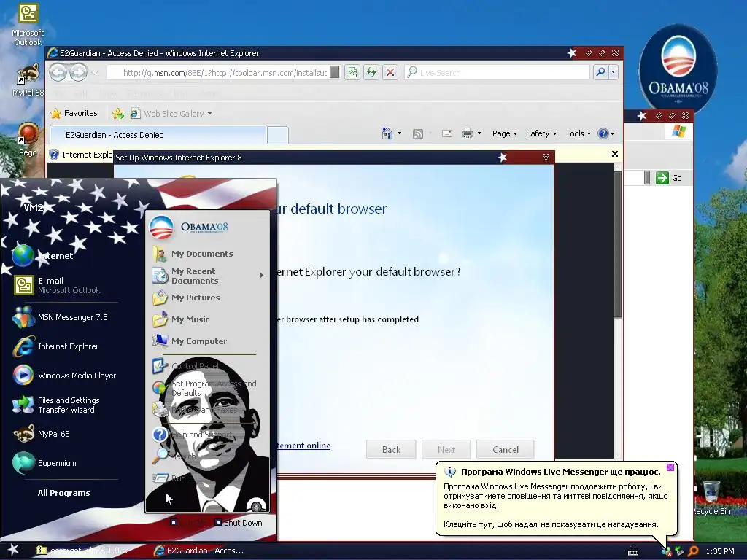The image size is (747, 560).
Task: Expand the Web Slice Gallery dropdown
Action: click(x=209, y=114)
